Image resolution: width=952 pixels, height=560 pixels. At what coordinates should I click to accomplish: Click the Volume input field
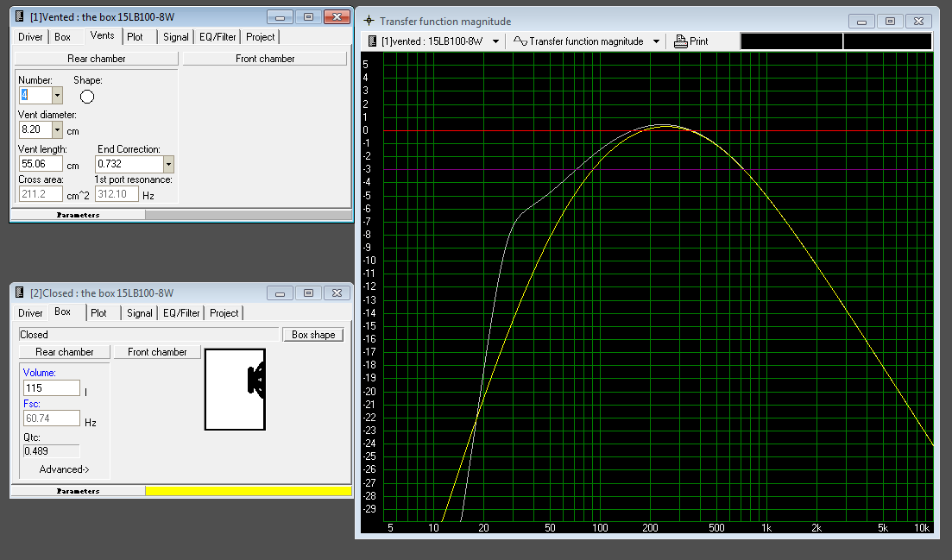coord(51,388)
